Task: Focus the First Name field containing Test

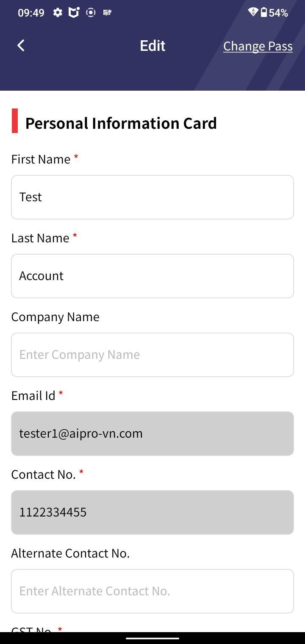Action: (x=152, y=197)
